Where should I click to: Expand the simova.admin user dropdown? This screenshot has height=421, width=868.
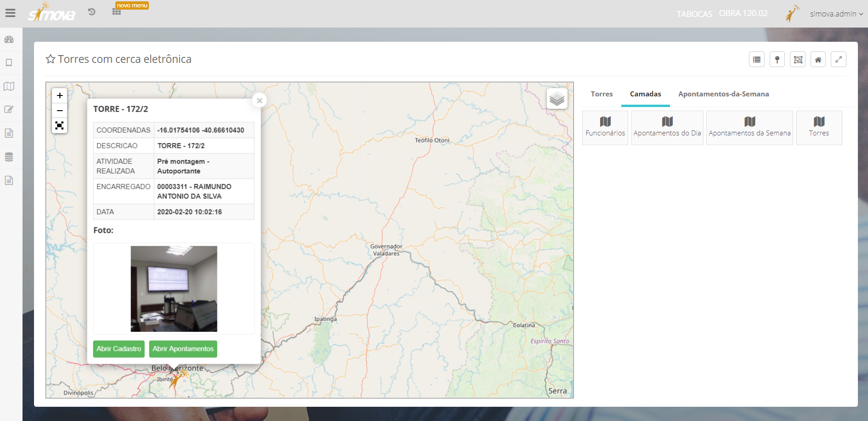point(836,14)
